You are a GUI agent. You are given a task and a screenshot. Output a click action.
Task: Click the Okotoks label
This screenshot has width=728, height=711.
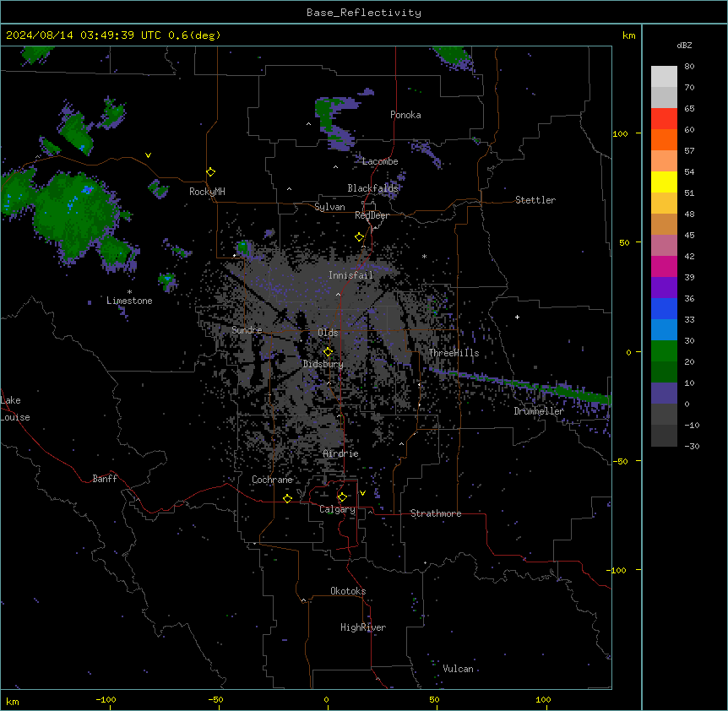pyautogui.click(x=348, y=591)
